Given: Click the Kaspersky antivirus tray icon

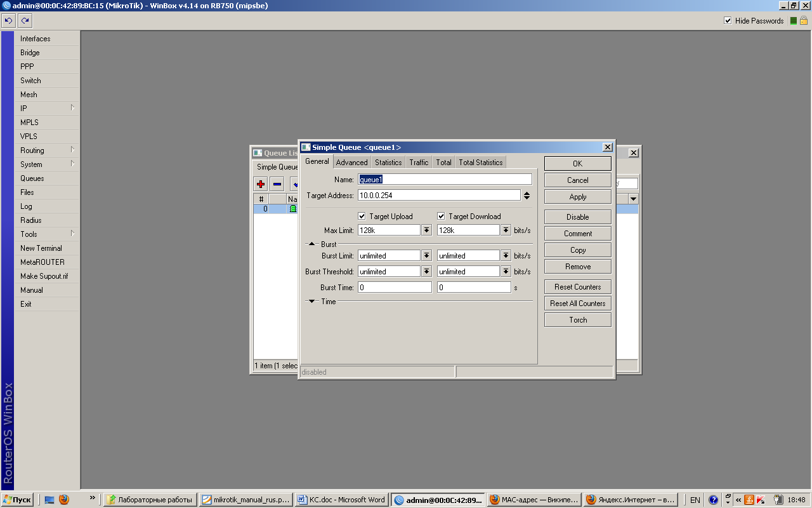Looking at the screenshot, I should pyautogui.click(x=761, y=500).
